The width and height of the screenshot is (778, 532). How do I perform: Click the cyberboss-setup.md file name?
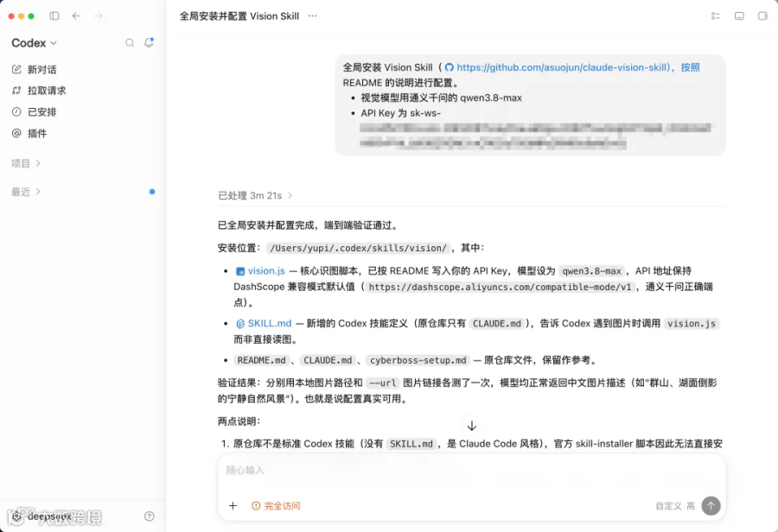click(418, 360)
